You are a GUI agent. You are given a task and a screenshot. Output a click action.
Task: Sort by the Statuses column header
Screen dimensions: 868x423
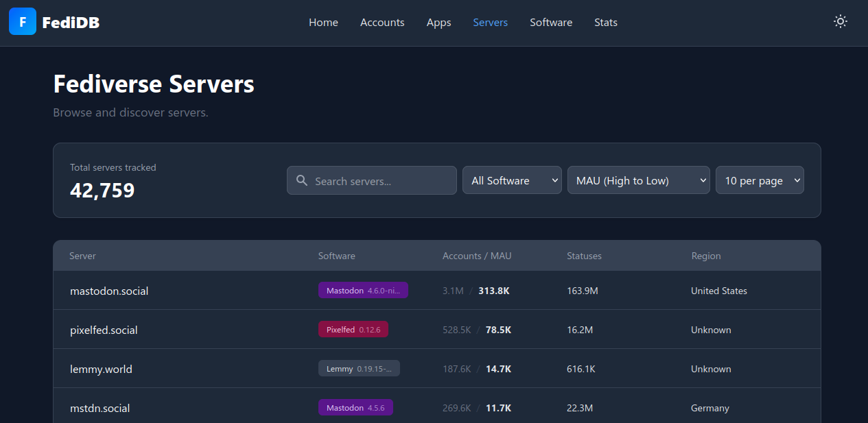point(584,255)
